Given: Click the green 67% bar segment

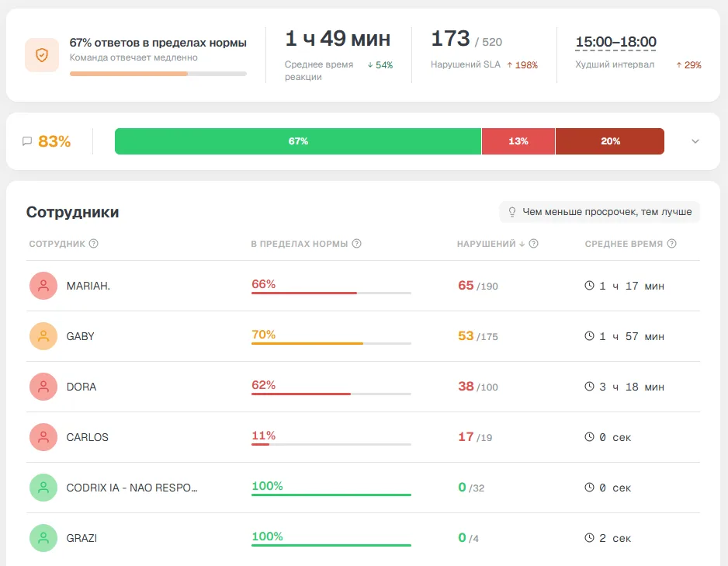Looking at the screenshot, I should pyautogui.click(x=298, y=141).
